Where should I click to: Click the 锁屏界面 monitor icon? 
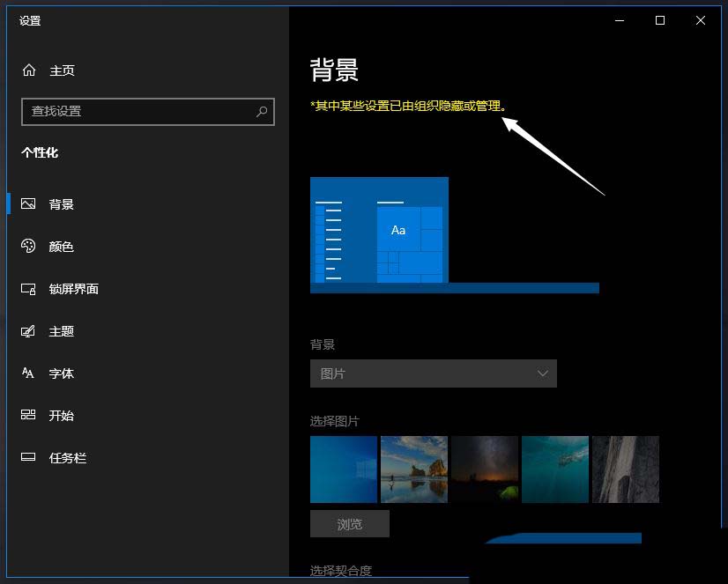coord(28,289)
